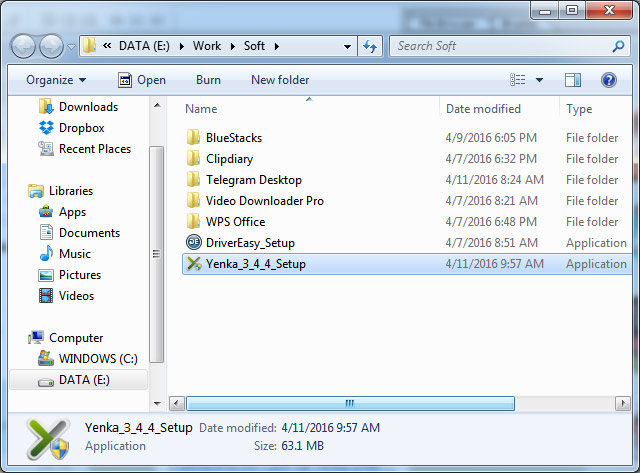Select the DATA (E:) drive in sidebar
The width and height of the screenshot is (640, 473).
click(78, 380)
